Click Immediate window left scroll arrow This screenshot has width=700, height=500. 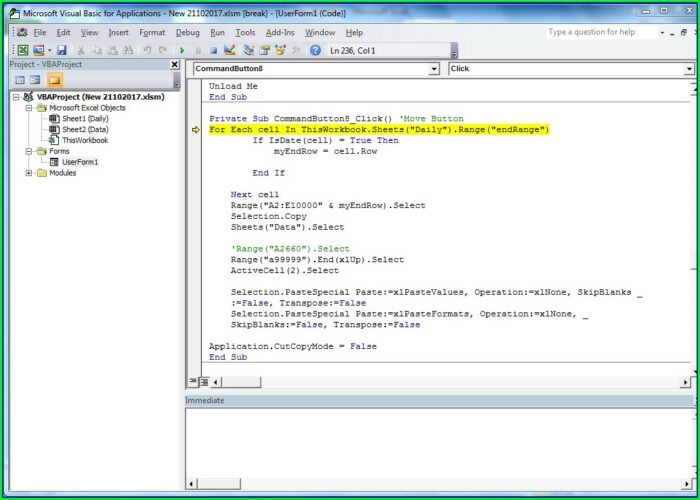(192, 484)
